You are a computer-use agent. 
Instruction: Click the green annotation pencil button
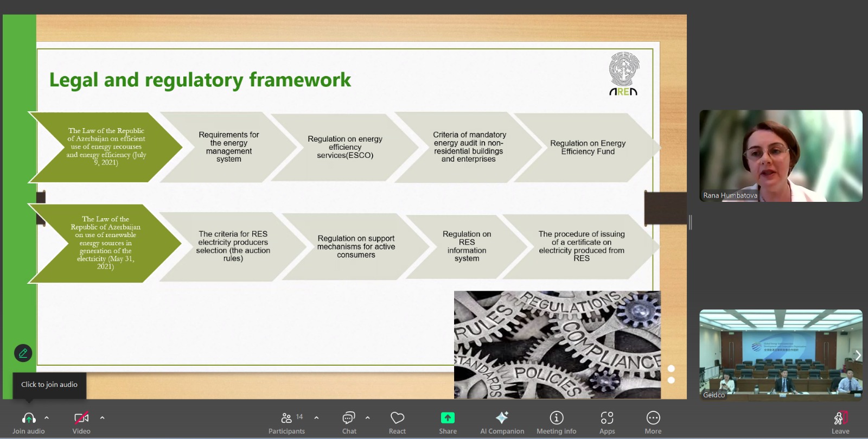point(23,353)
